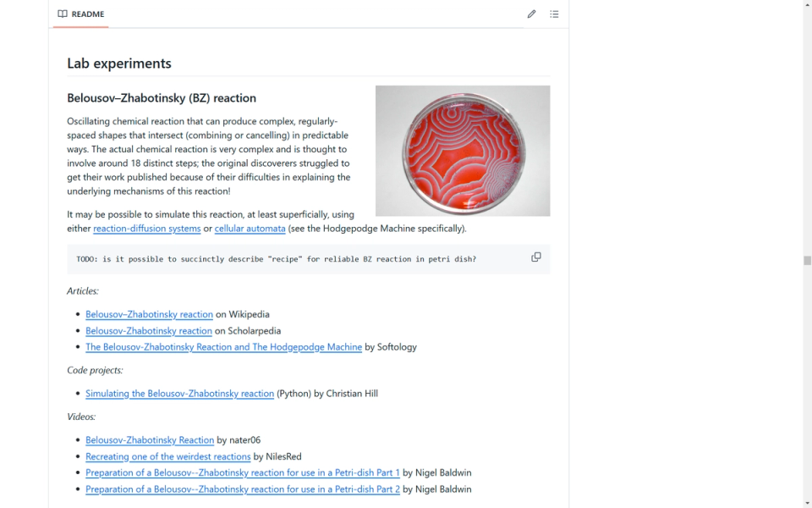Copy the TODO code block
The width and height of the screenshot is (812, 508).
(x=536, y=257)
